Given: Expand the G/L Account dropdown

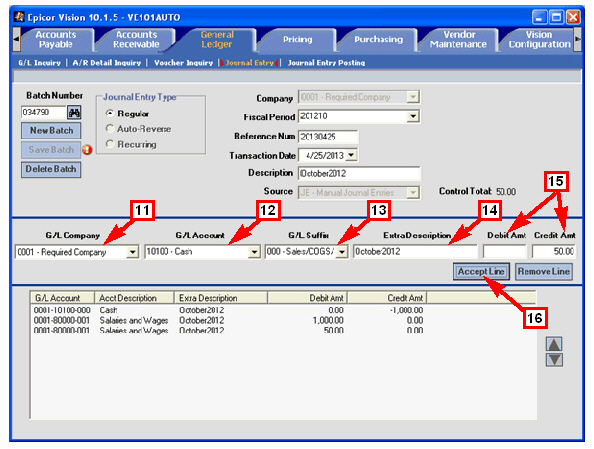Looking at the screenshot, I should 254,252.
